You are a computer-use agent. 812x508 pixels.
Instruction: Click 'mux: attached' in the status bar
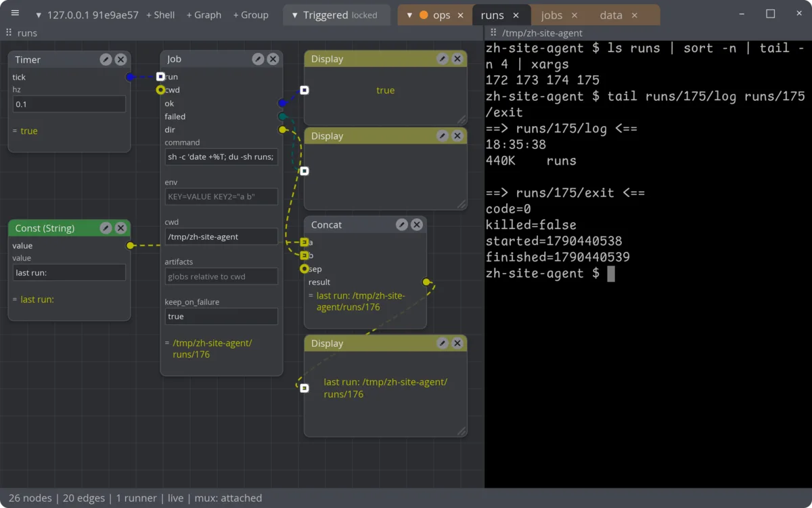228,498
